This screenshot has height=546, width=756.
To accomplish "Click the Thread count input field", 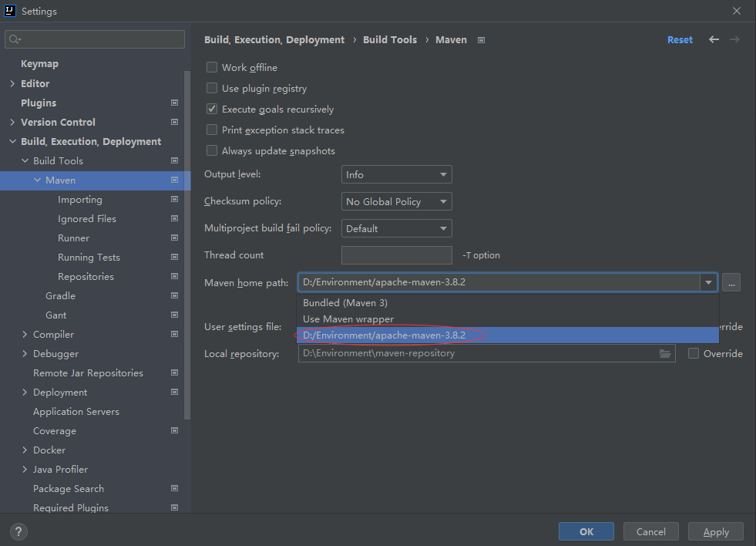I will [396, 255].
